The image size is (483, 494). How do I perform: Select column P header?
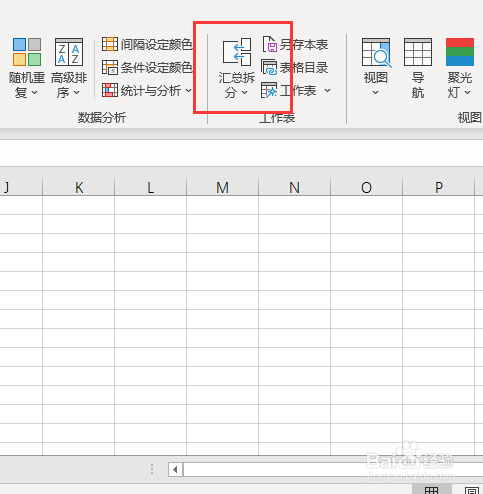point(439,187)
